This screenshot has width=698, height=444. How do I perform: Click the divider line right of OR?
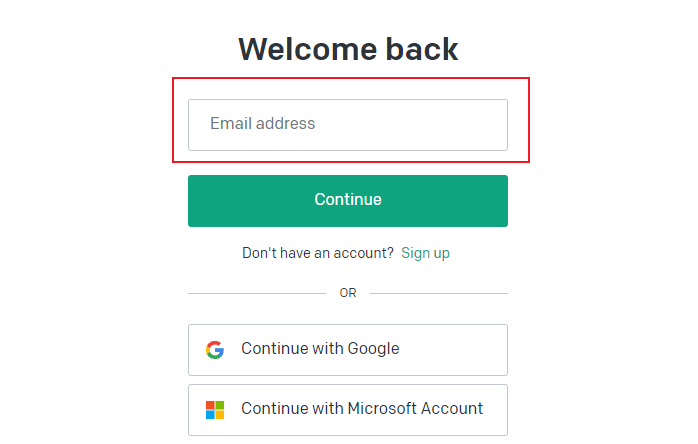click(439, 293)
